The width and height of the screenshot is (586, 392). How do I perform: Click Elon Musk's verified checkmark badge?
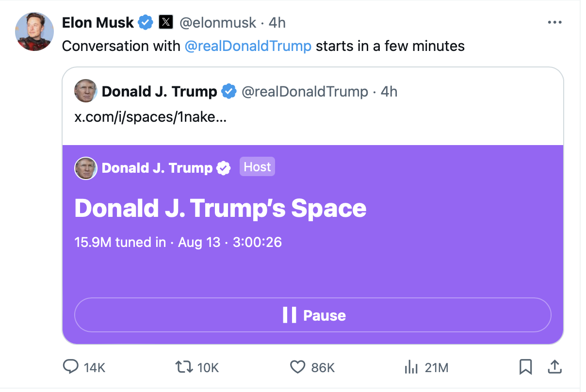point(145,22)
